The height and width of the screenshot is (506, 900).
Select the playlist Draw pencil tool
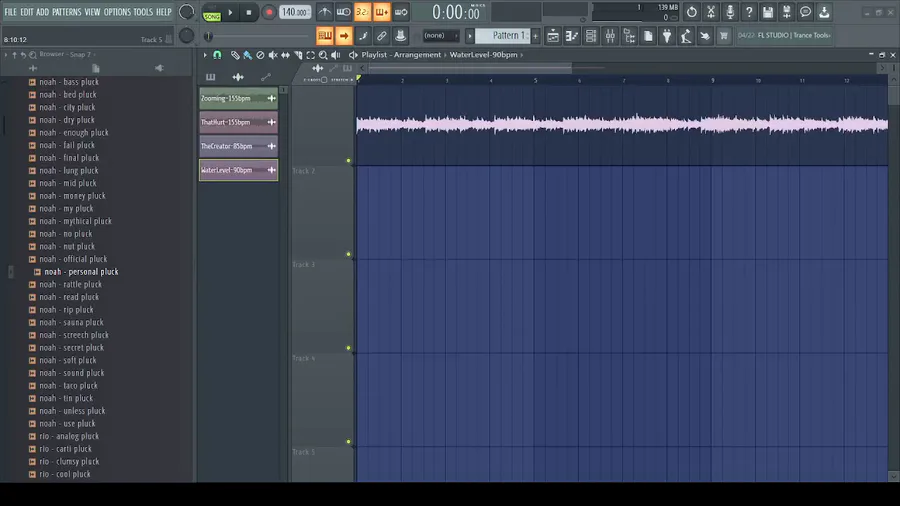[x=235, y=55]
